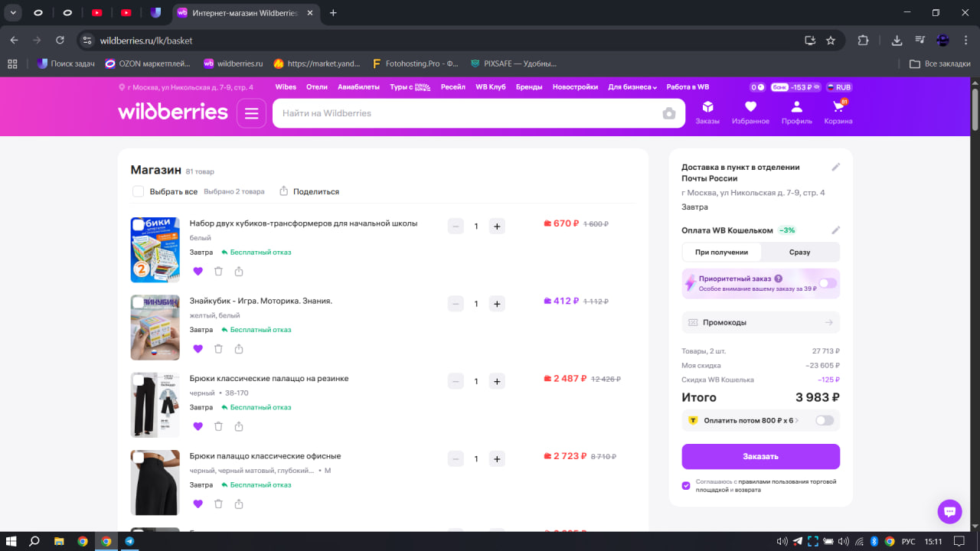The image size is (980, 551).
Task: Toggle Оплатить потом 800 ₽ x 6 switch
Action: pos(825,420)
